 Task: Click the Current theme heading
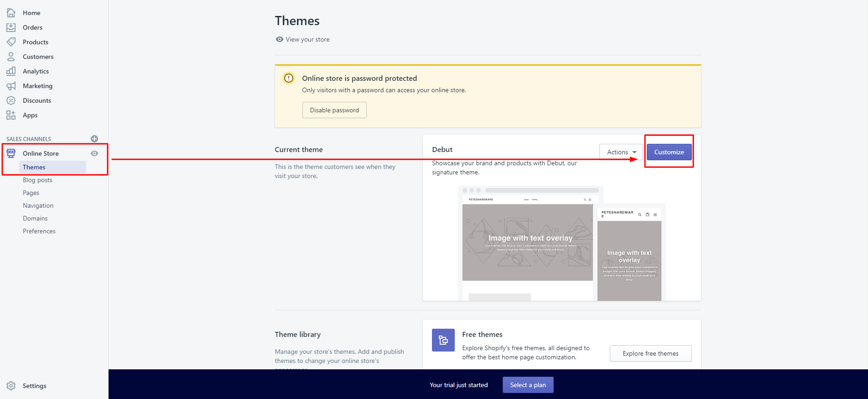[299, 149]
